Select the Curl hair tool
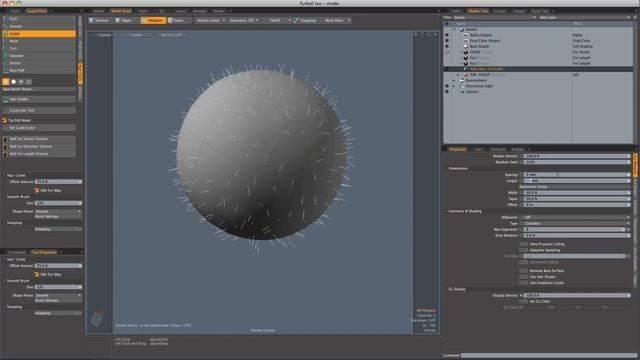Image resolution: width=640 pixels, height=360 pixels. tap(39, 48)
